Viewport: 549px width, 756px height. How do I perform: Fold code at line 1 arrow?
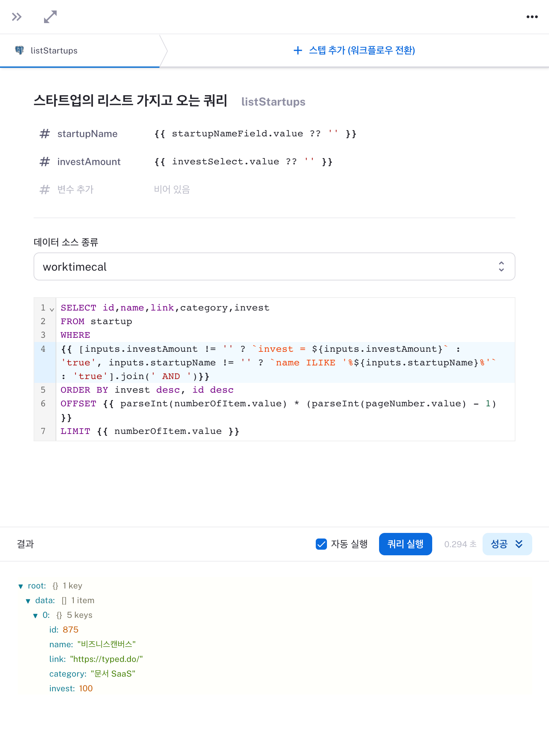(52, 309)
